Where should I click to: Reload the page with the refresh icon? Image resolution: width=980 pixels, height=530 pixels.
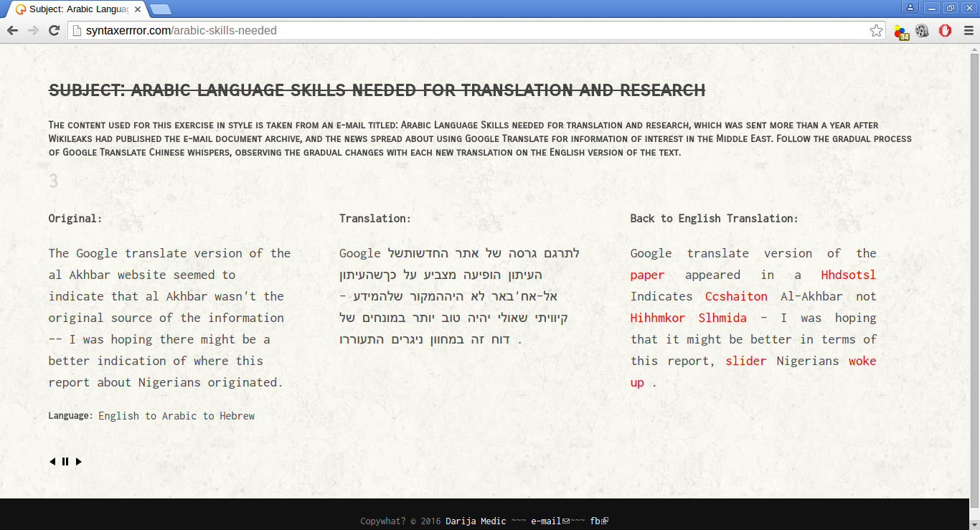point(54,30)
